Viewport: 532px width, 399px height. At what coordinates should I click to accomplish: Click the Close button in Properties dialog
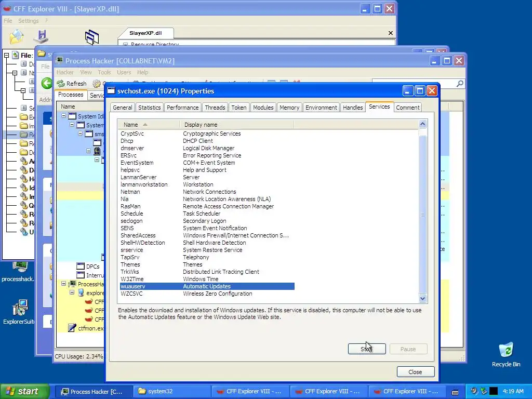415,372
